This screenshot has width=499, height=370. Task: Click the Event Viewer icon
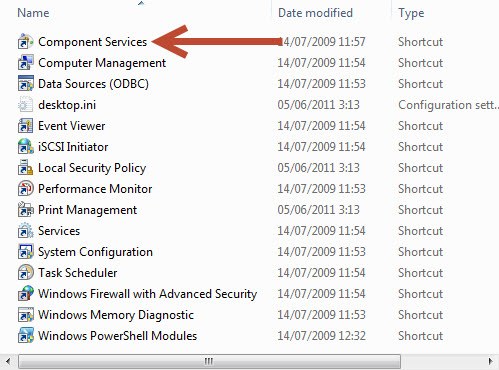25,126
